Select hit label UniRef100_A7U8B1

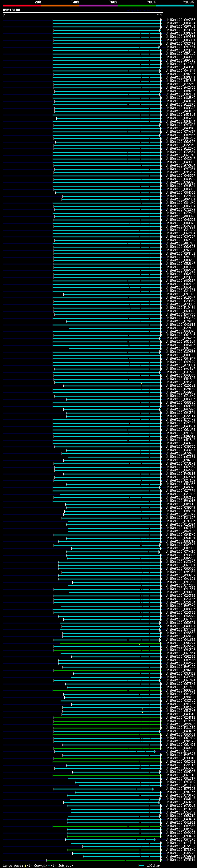pyautogui.click(x=180, y=365)
